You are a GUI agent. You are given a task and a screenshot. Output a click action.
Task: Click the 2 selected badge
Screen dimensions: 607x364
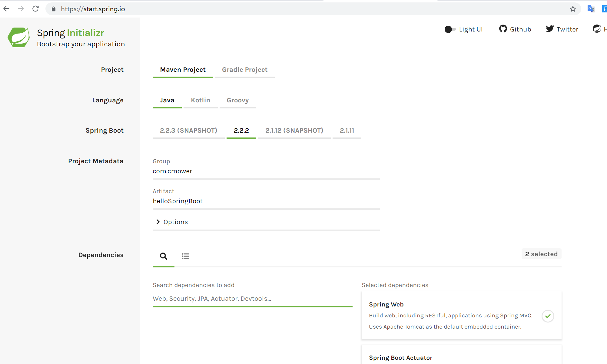pos(541,254)
